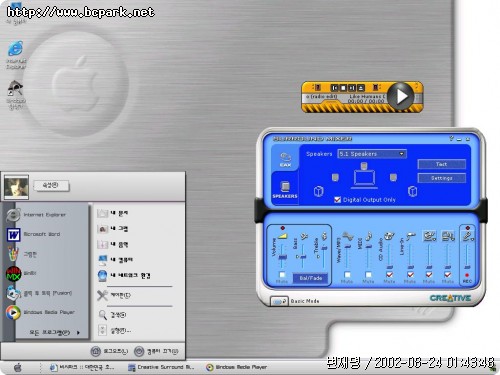Expand 모든 프로그램 in the start menu
Viewport: 500px width, 375px height.
pos(54,332)
